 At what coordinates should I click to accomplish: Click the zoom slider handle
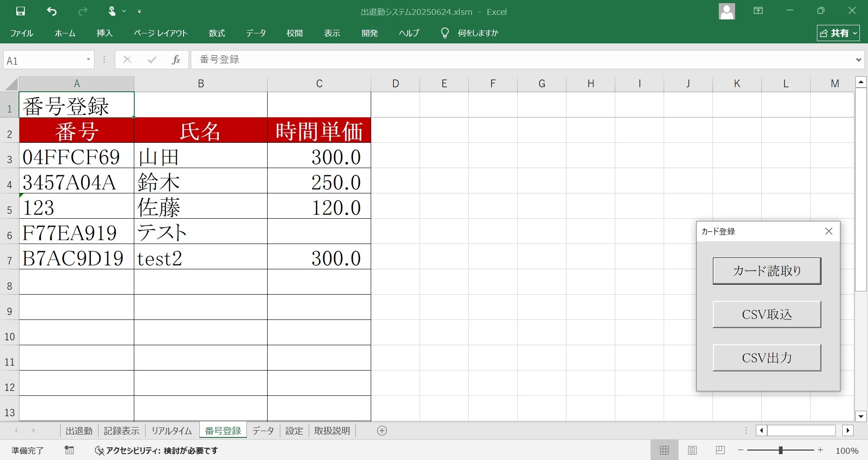click(x=780, y=450)
